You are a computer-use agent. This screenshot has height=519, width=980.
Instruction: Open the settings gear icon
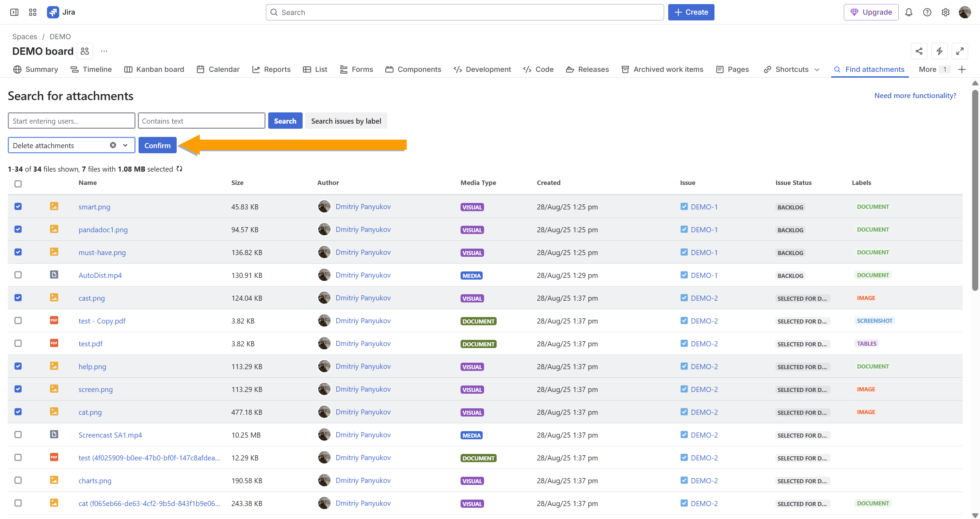[945, 12]
